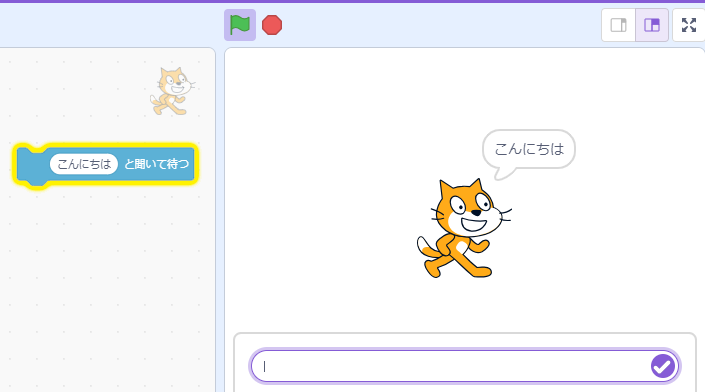Run the と聞いて待つ block label

[x=156, y=164]
